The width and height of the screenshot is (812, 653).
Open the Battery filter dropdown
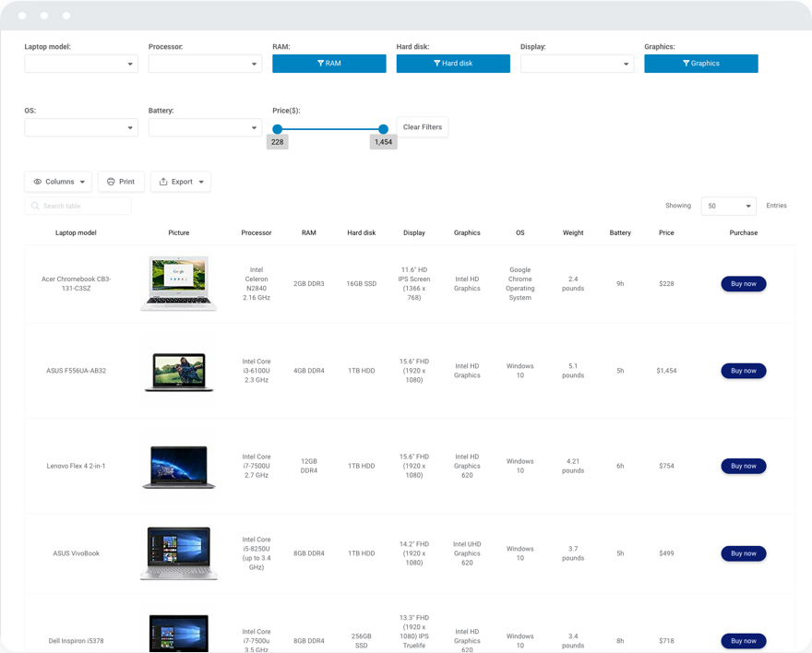point(205,127)
